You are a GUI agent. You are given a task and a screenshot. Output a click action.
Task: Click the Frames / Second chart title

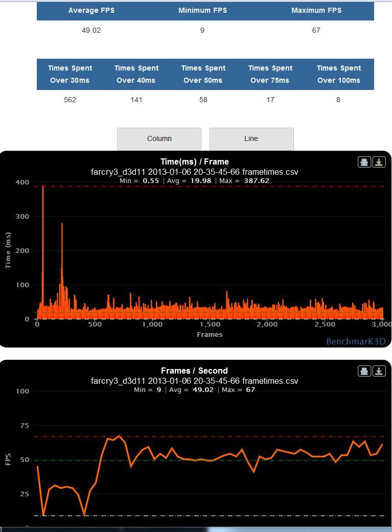point(195,371)
